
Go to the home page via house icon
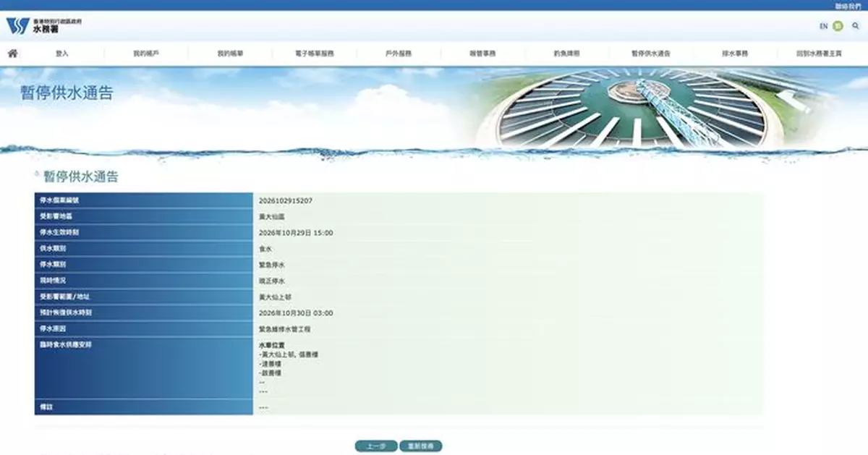click(x=12, y=54)
